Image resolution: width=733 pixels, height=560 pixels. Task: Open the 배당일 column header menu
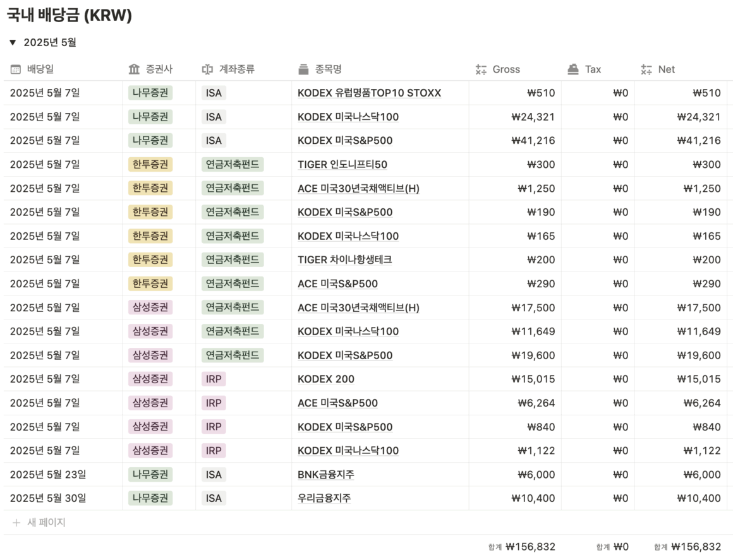pos(63,69)
